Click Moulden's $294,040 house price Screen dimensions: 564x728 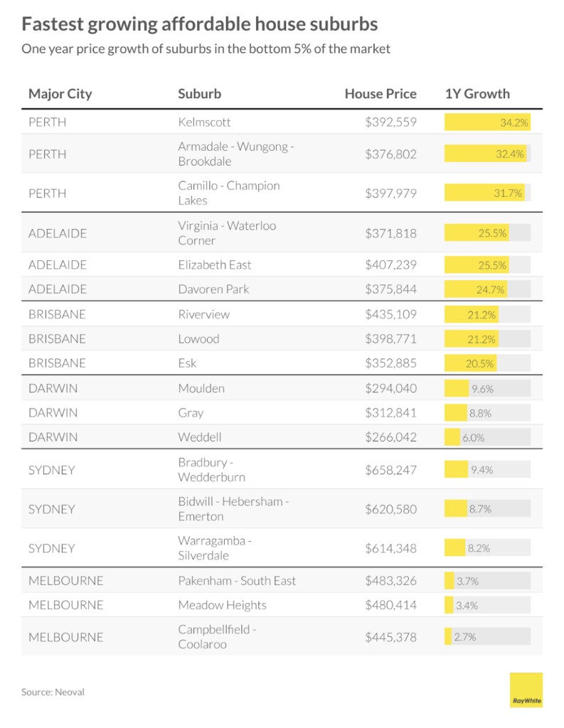[x=390, y=388]
